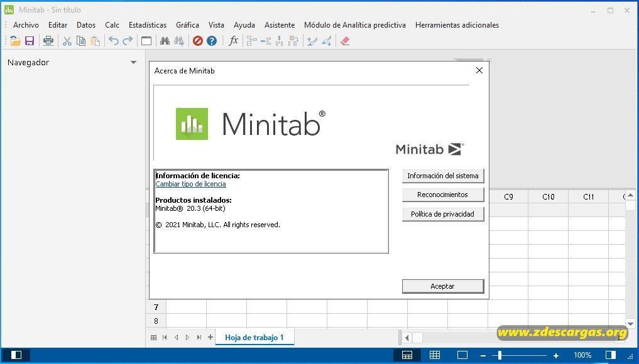The image size is (639, 364).
Task: Open the Calc menu
Action: point(112,25)
